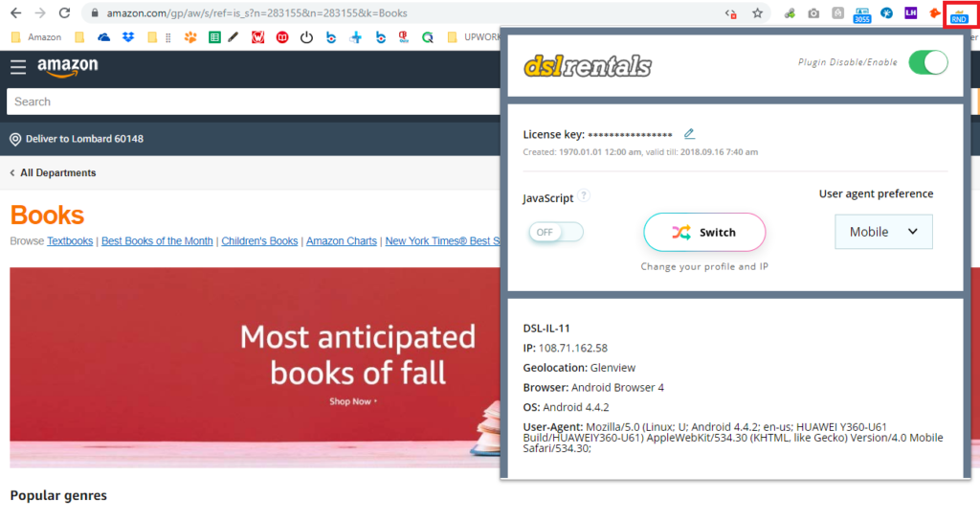Click the User-Agent Mozilla string
This screenshot has width=980, height=522.
733,438
